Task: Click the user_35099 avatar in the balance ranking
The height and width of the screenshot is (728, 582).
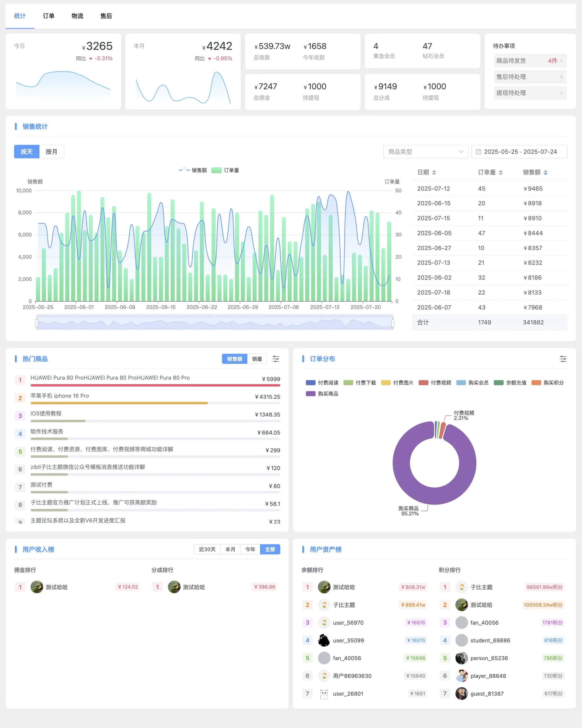Action: 324,640
